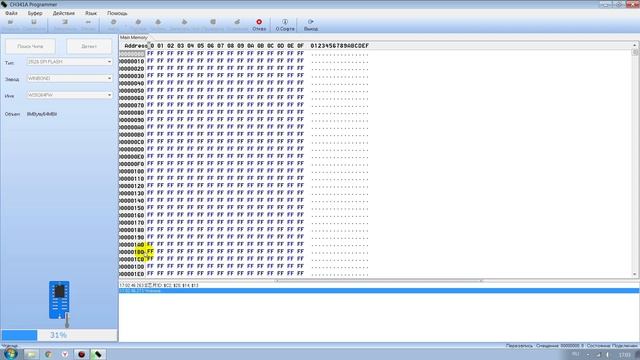Click the red recorder taskbar icon

tap(81, 354)
